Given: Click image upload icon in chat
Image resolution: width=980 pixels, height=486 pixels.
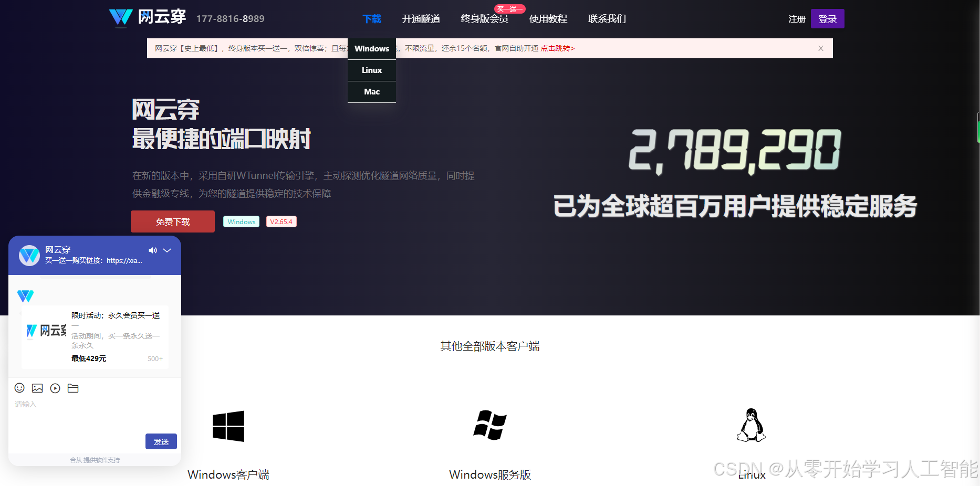Looking at the screenshot, I should pos(37,388).
